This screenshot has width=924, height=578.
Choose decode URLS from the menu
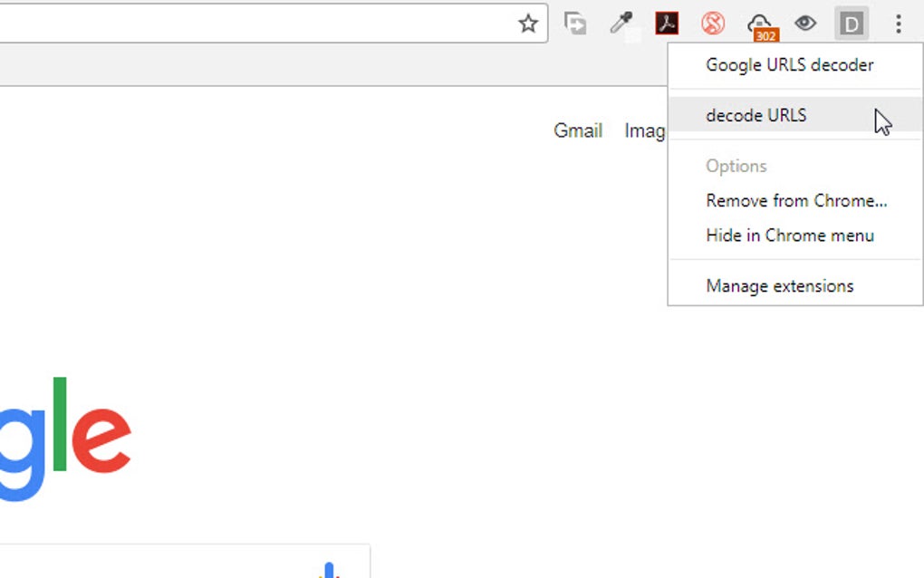pos(795,115)
